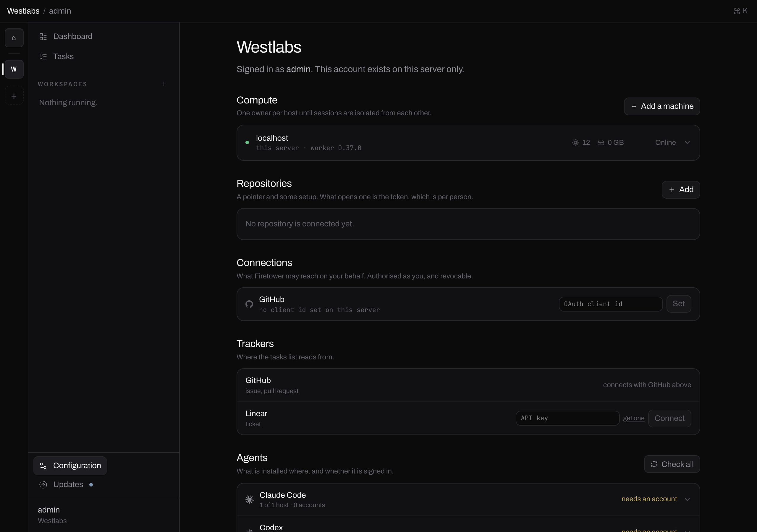Click the admin breadcrumb

tap(60, 11)
